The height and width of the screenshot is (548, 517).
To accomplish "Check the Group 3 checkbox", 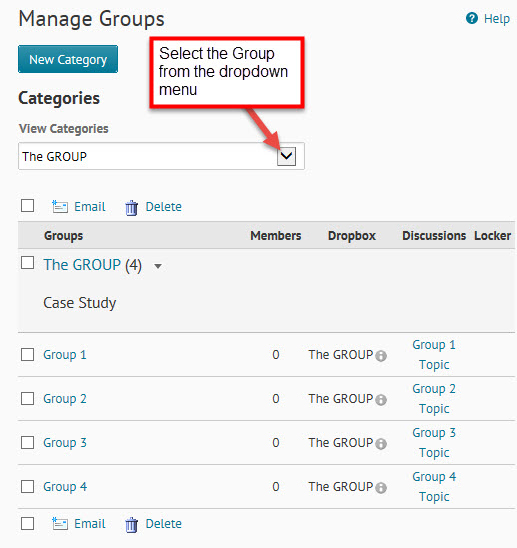I will coord(27,442).
